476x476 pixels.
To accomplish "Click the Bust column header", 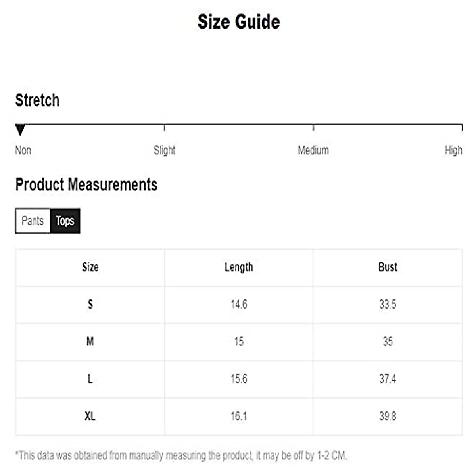I will (x=388, y=267).
